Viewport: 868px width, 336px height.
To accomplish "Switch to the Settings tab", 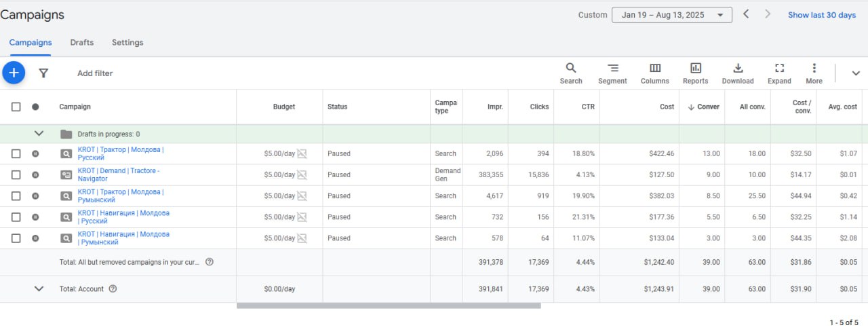I will pyautogui.click(x=127, y=42).
